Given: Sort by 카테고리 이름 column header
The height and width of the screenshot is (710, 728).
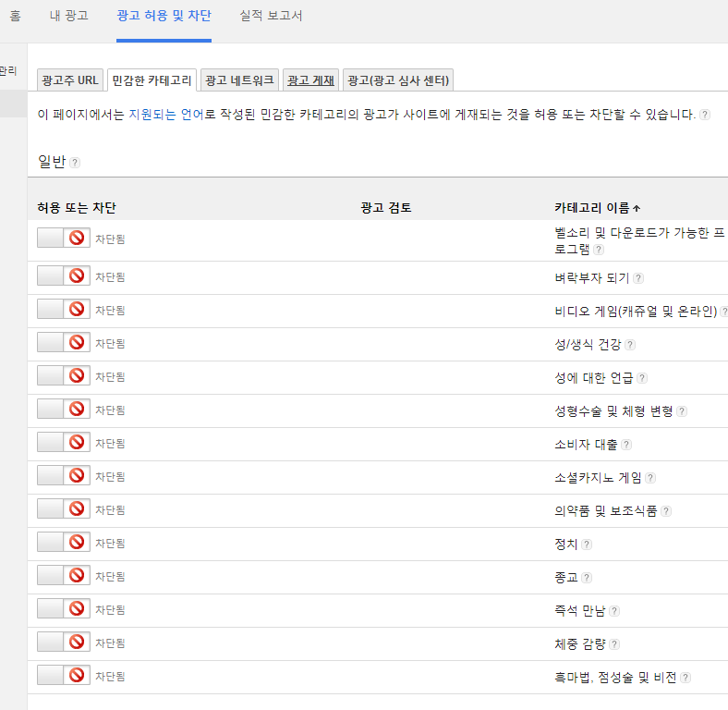Looking at the screenshot, I should click(597, 208).
